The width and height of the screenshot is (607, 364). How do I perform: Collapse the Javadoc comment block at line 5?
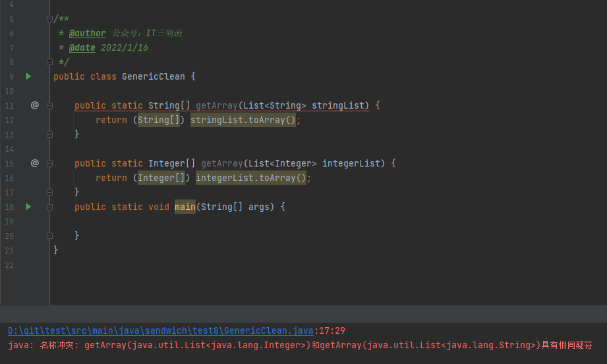click(x=49, y=18)
